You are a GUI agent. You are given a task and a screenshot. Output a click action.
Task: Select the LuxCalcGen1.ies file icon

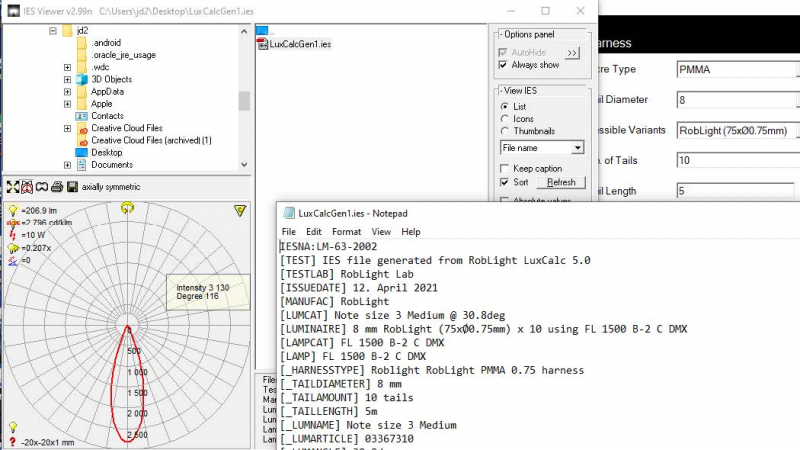[262, 44]
